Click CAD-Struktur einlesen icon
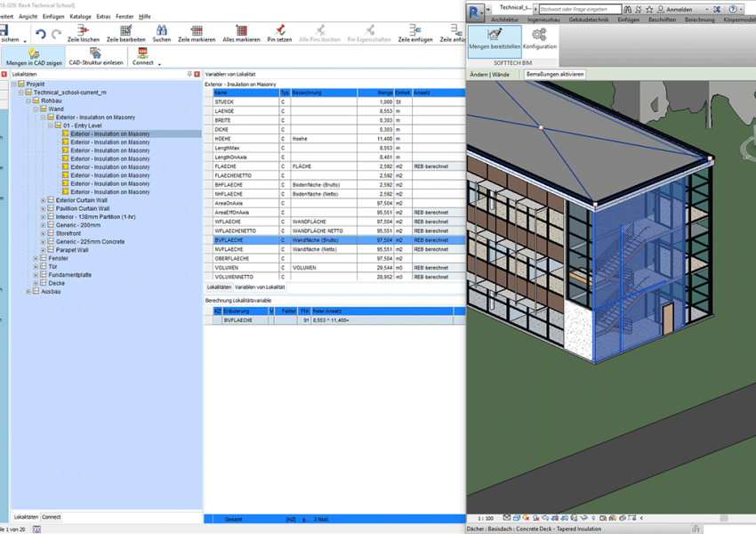This screenshot has width=756, height=534. coord(96,55)
